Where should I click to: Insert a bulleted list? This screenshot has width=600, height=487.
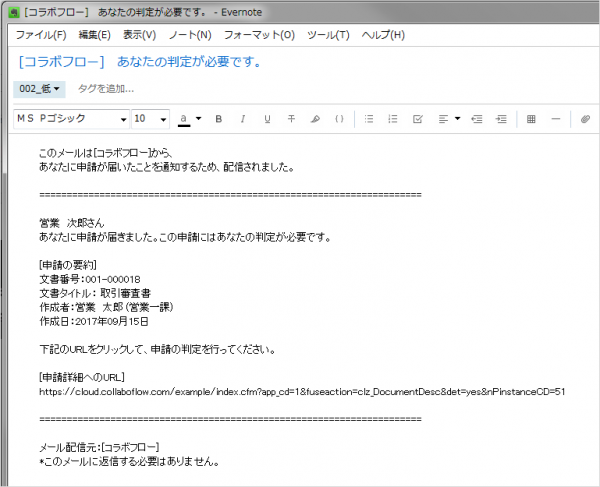pos(369,119)
